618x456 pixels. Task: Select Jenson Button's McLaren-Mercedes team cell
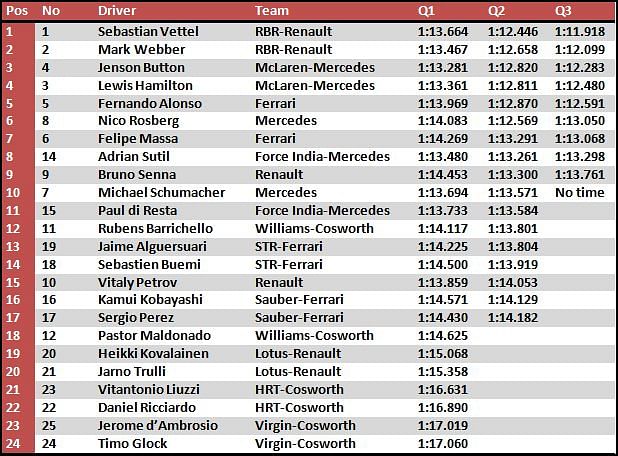pos(315,68)
